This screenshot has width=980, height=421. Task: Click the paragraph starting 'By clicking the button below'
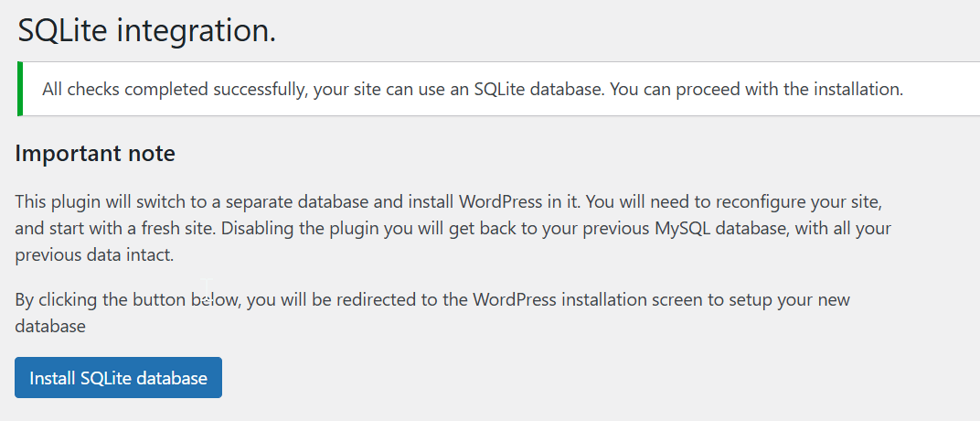(x=432, y=313)
